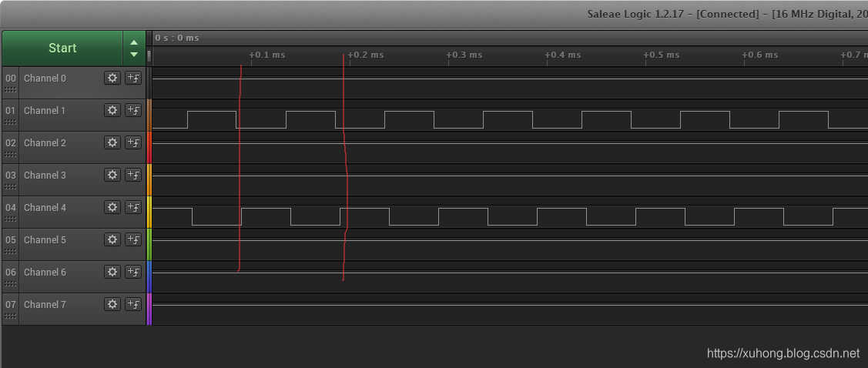Select the Channel 4 label
This screenshot has width=868, height=368.
click(45, 207)
